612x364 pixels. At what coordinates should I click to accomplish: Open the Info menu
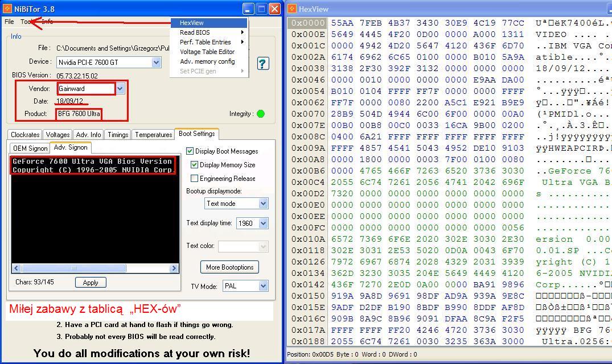(x=47, y=22)
